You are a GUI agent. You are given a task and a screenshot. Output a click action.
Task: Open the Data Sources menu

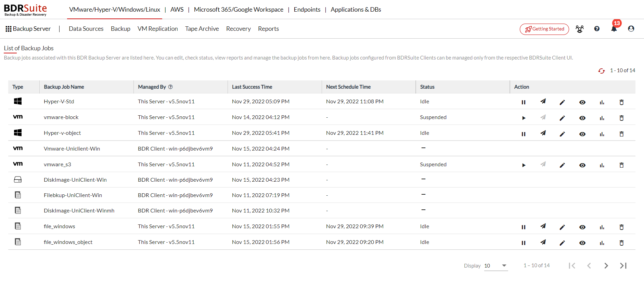coord(86,29)
